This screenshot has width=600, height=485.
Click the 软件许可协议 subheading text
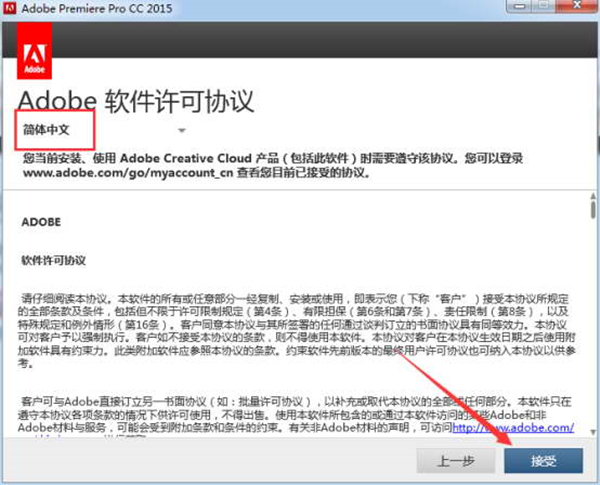click(x=54, y=260)
